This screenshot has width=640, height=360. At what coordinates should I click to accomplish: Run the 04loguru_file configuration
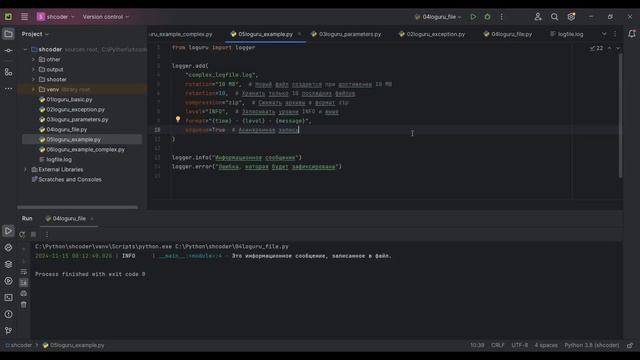(x=473, y=17)
